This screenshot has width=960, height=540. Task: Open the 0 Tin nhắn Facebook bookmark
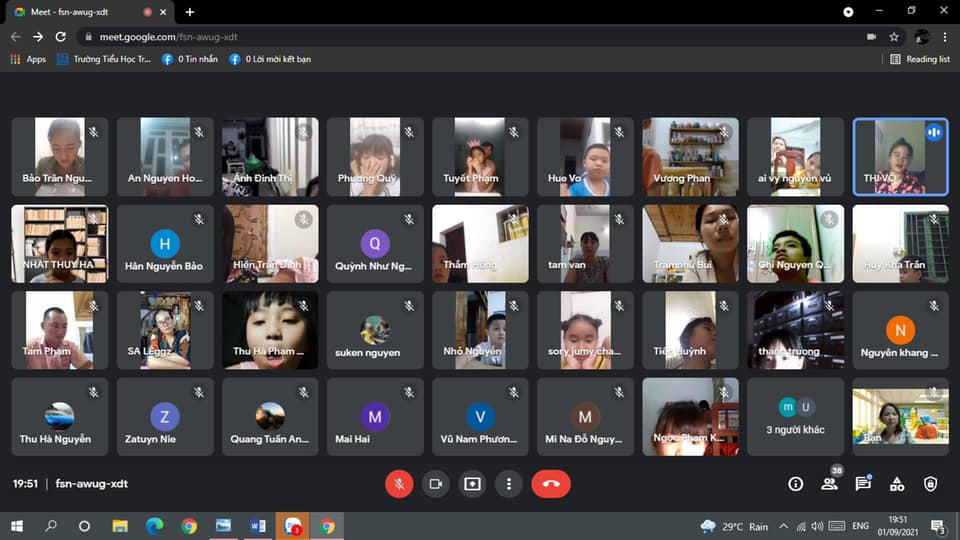point(190,59)
